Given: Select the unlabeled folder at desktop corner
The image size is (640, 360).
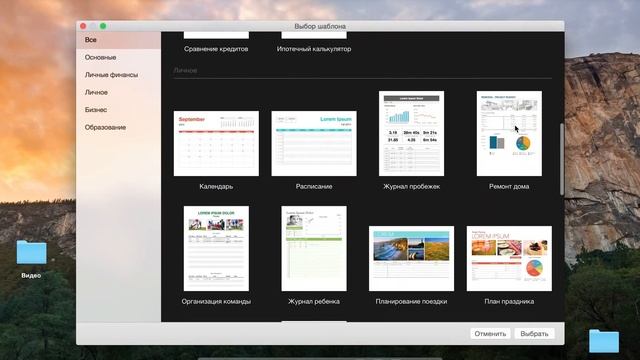Looking at the screenshot, I should tap(604, 341).
